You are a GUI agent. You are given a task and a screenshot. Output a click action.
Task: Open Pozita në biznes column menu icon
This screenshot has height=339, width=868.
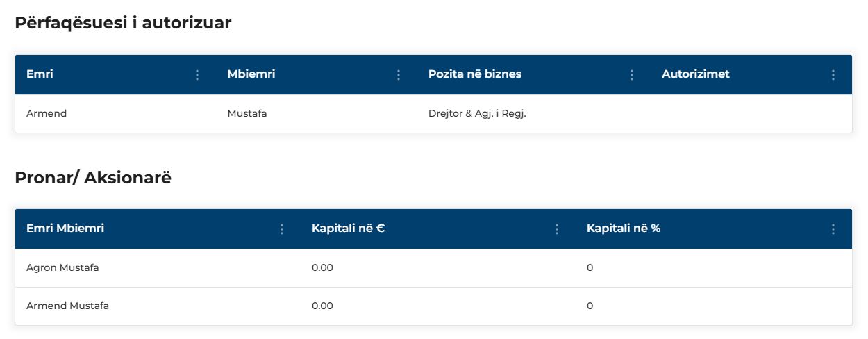(x=632, y=75)
